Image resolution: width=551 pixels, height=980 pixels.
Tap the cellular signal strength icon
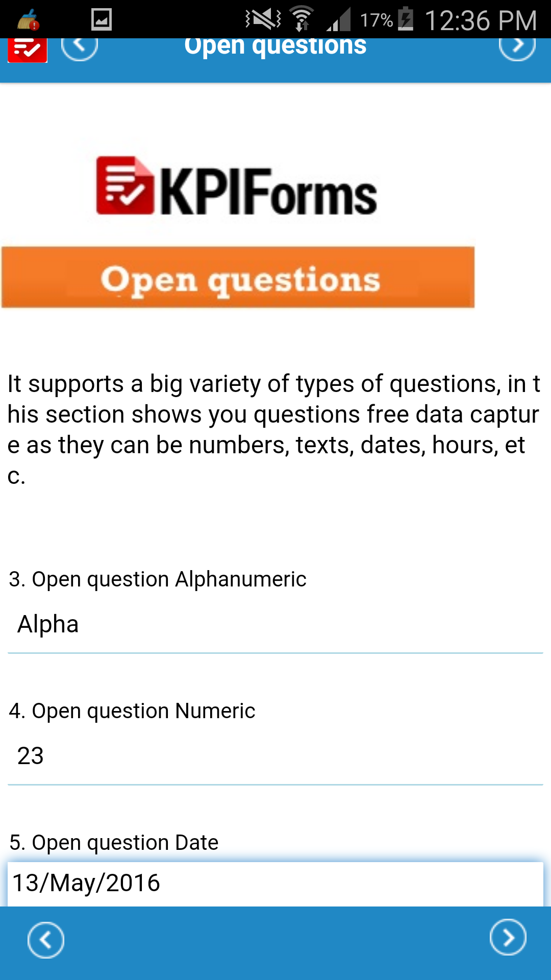pos(339,20)
